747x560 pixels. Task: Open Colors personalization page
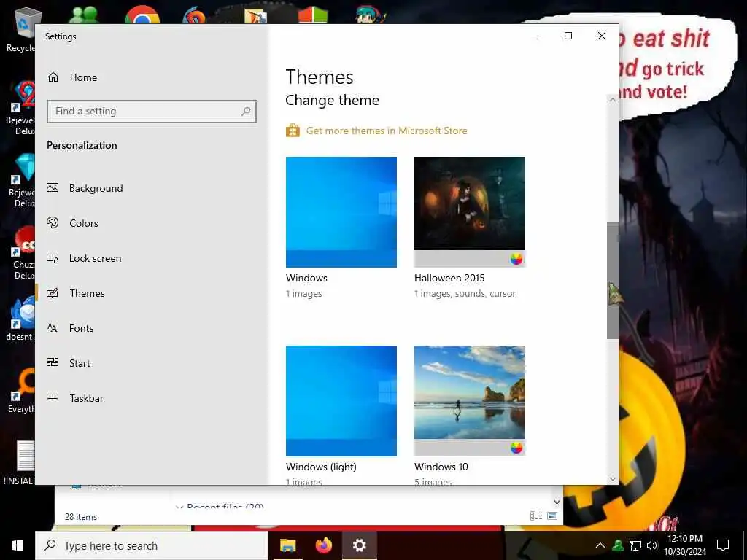coord(83,223)
